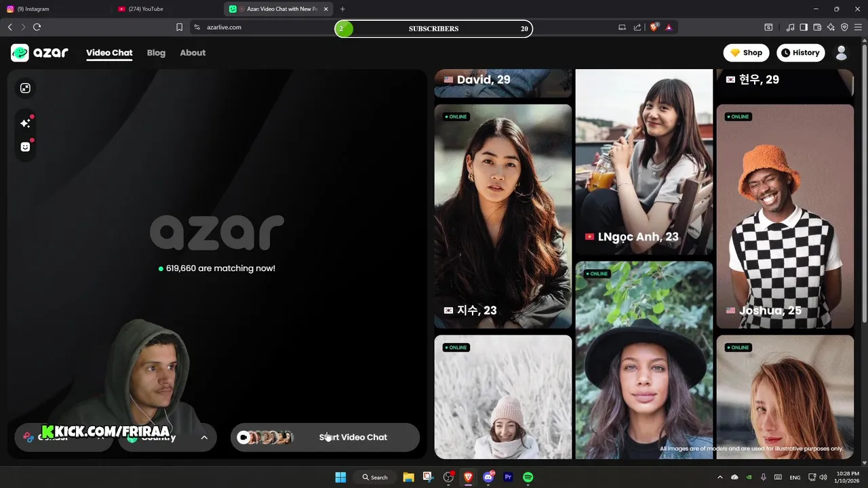Open the face filter smiley button
Screen dimensions: 868x488
tap(25, 146)
